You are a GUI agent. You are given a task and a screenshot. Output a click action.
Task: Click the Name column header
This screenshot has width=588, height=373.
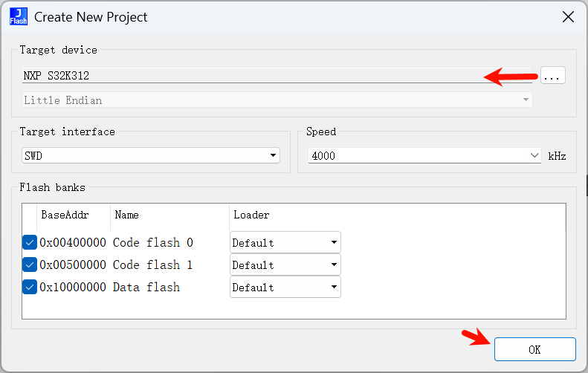pyautogui.click(x=170, y=215)
